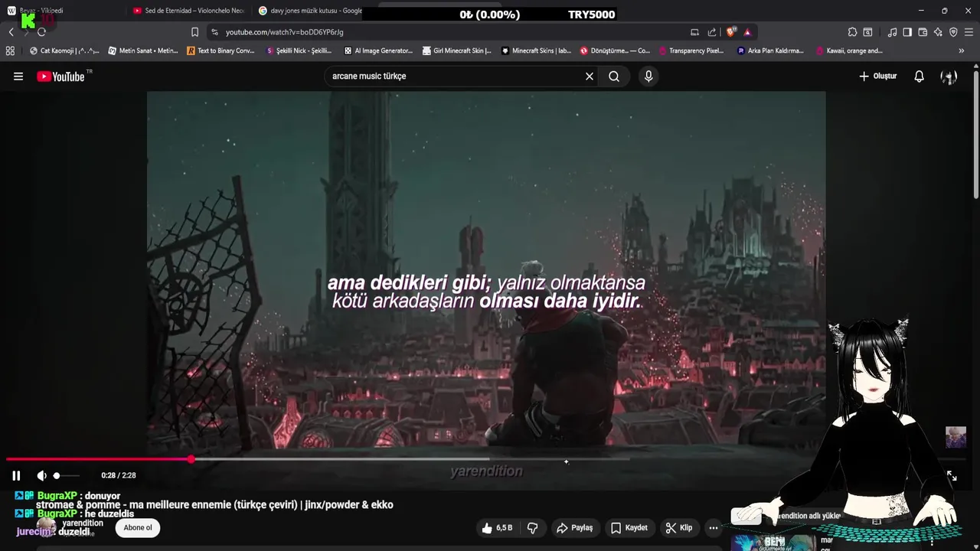Adjust the video volume slider
The height and width of the screenshot is (551, 980).
tap(67, 475)
